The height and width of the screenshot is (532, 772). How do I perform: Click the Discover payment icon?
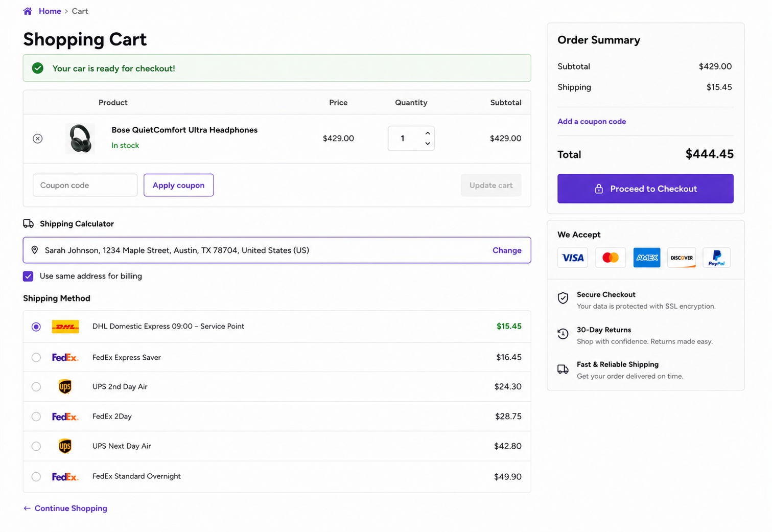(x=682, y=258)
